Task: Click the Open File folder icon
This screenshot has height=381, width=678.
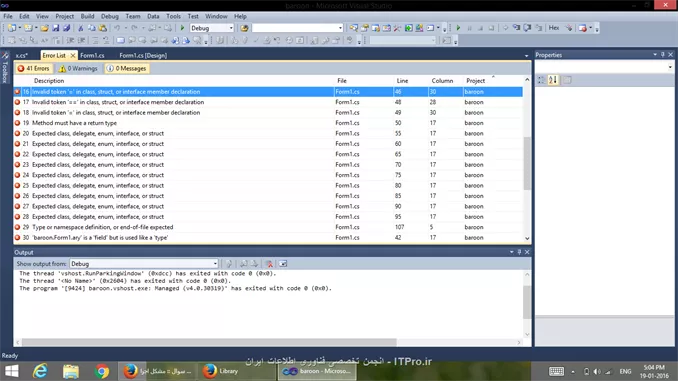Action: click(44, 28)
